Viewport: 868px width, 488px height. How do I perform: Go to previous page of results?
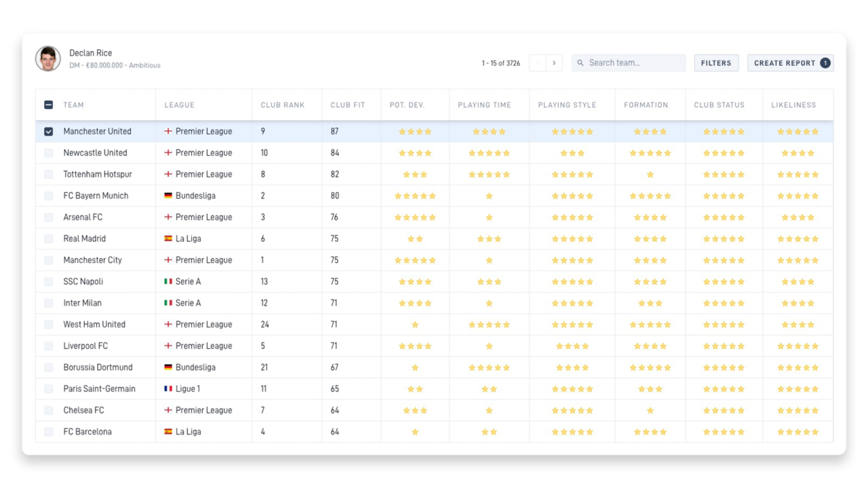point(537,63)
